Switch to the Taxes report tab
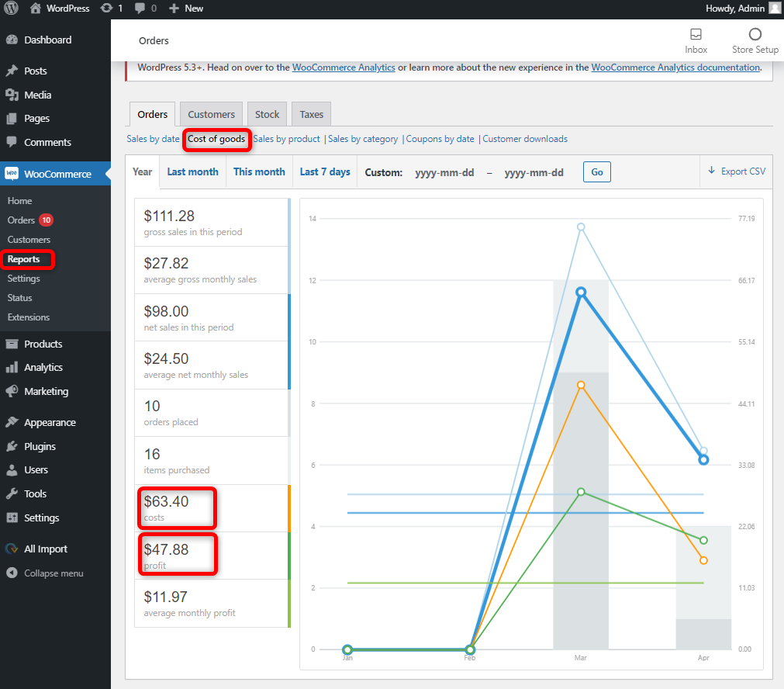The height and width of the screenshot is (689, 784). click(x=312, y=114)
